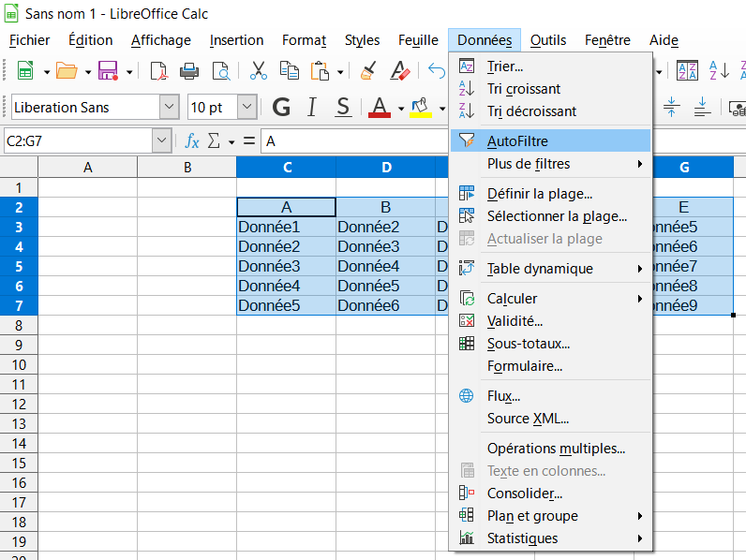This screenshot has width=746, height=560.
Task: Click the Italic I icon
Action: [x=312, y=107]
